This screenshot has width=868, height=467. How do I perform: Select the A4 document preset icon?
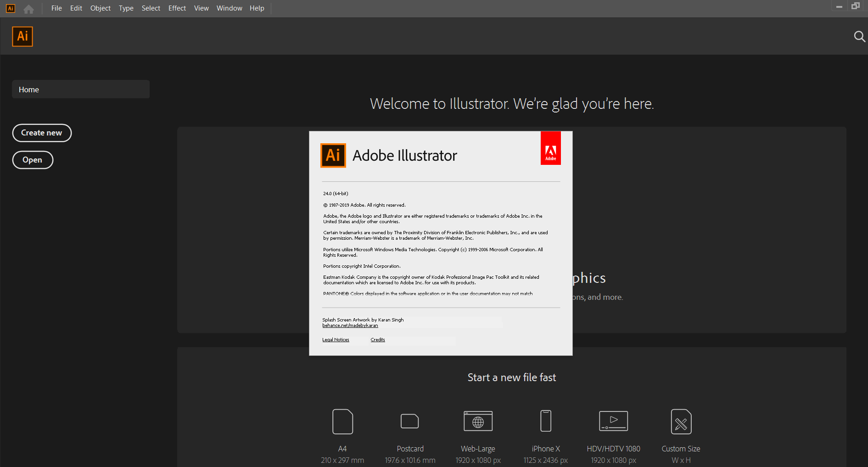pos(342,422)
